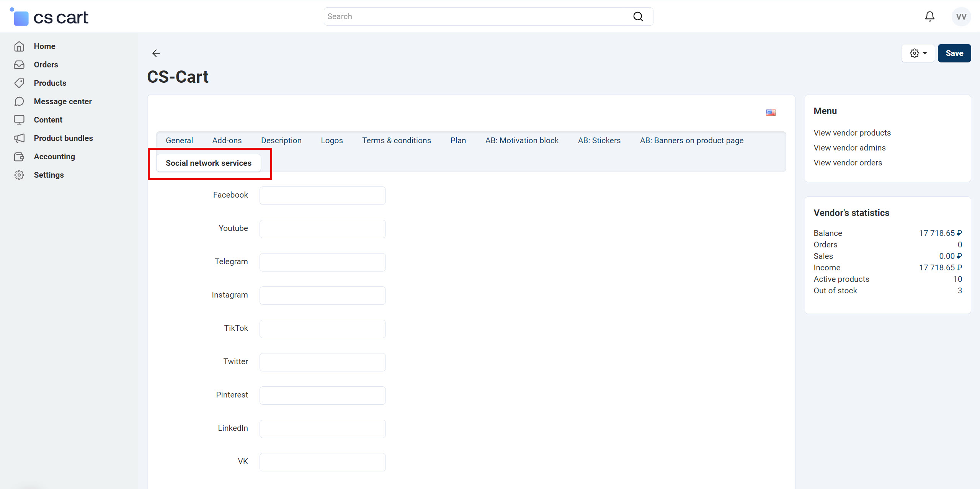Open the language flag selector
980x489 pixels.
tap(771, 112)
